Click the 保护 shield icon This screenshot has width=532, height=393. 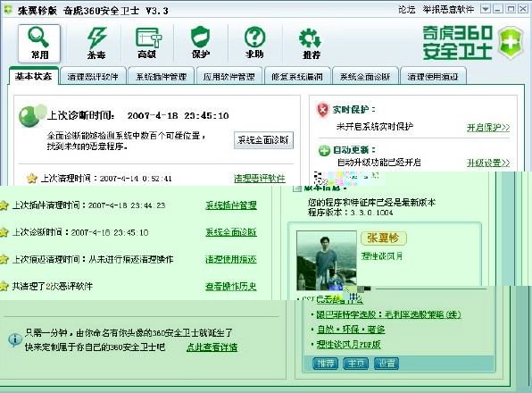pyautogui.click(x=201, y=43)
